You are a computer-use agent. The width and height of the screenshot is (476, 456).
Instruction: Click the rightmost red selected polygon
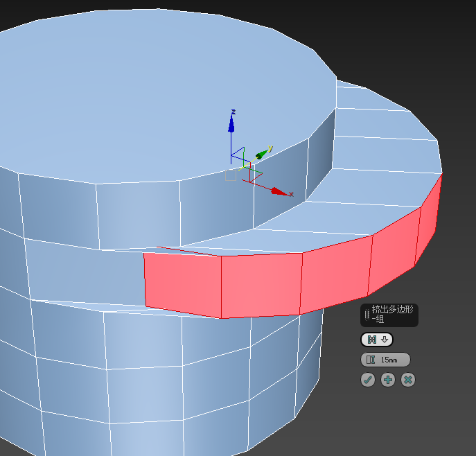tap(430, 222)
